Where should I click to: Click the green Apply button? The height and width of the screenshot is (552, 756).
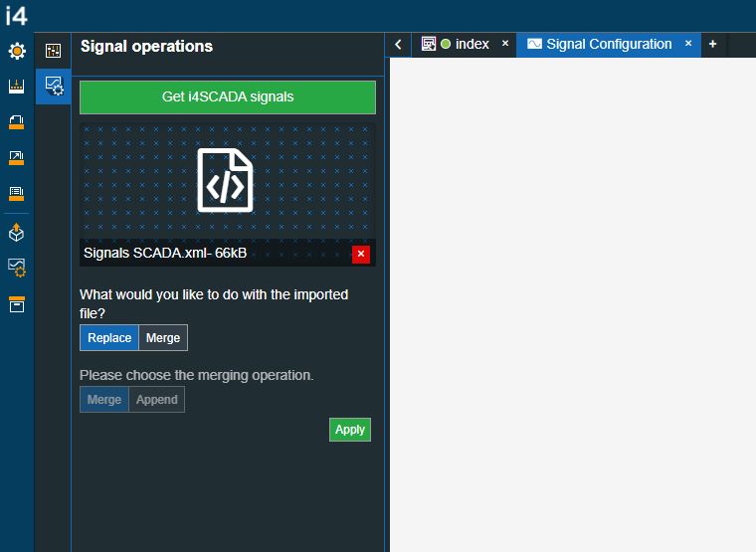coord(350,430)
